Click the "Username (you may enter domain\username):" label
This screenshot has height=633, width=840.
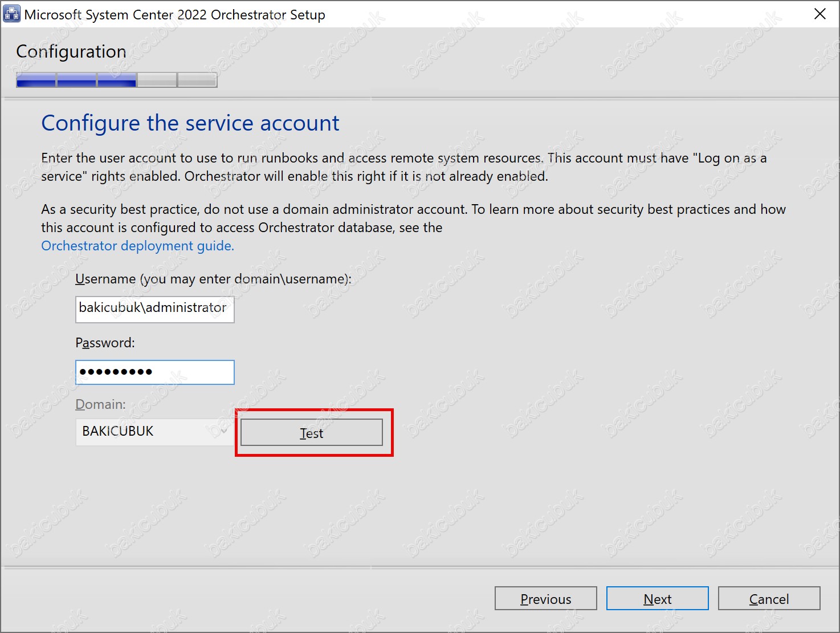[214, 279]
